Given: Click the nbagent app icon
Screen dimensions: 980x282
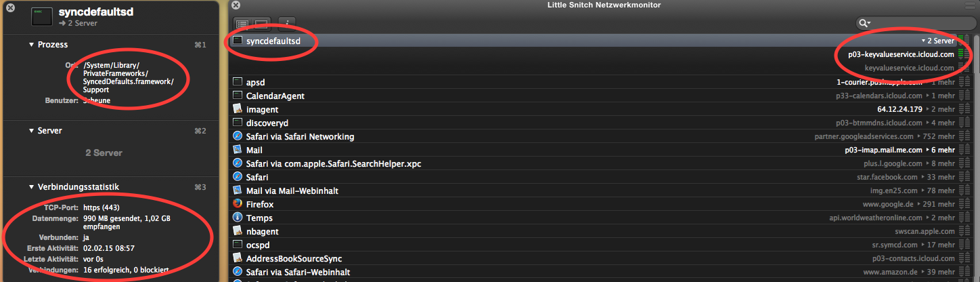Looking at the screenshot, I should (237, 231).
